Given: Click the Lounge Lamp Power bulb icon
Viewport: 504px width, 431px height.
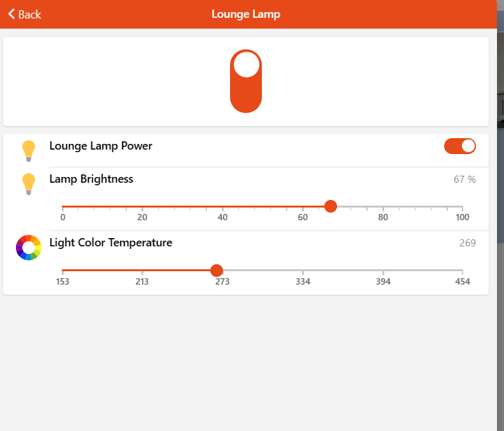Looking at the screenshot, I should [29, 151].
